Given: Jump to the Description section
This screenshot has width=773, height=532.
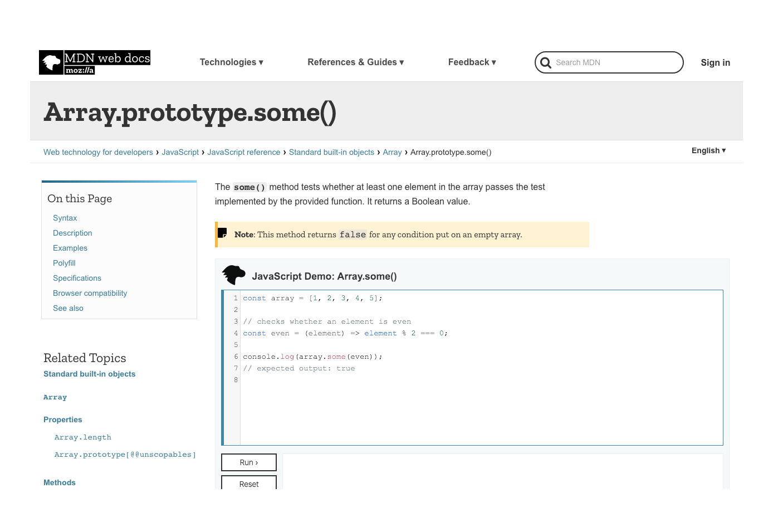Looking at the screenshot, I should pyautogui.click(x=72, y=233).
